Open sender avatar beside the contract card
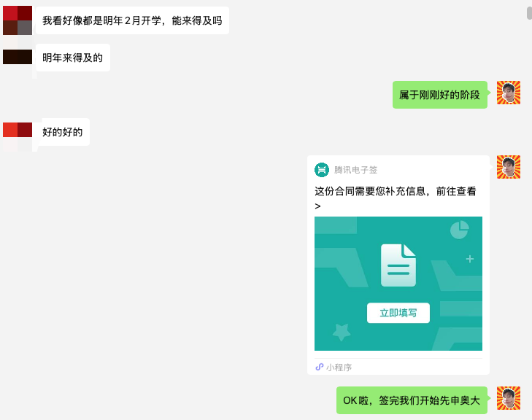This screenshot has height=420, width=532. [x=509, y=167]
